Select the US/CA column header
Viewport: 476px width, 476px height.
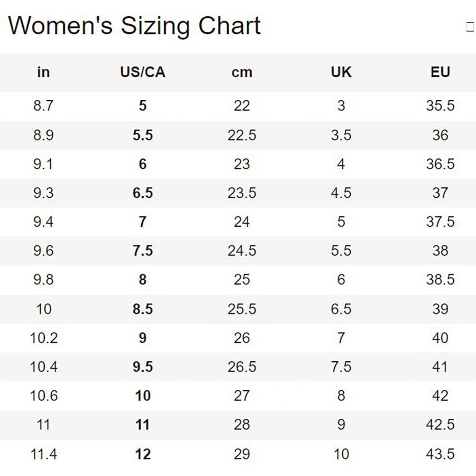coord(142,72)
